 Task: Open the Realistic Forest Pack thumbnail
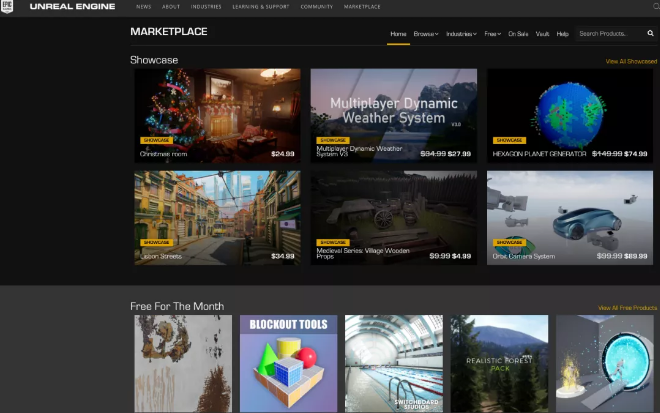pos(499,364)
